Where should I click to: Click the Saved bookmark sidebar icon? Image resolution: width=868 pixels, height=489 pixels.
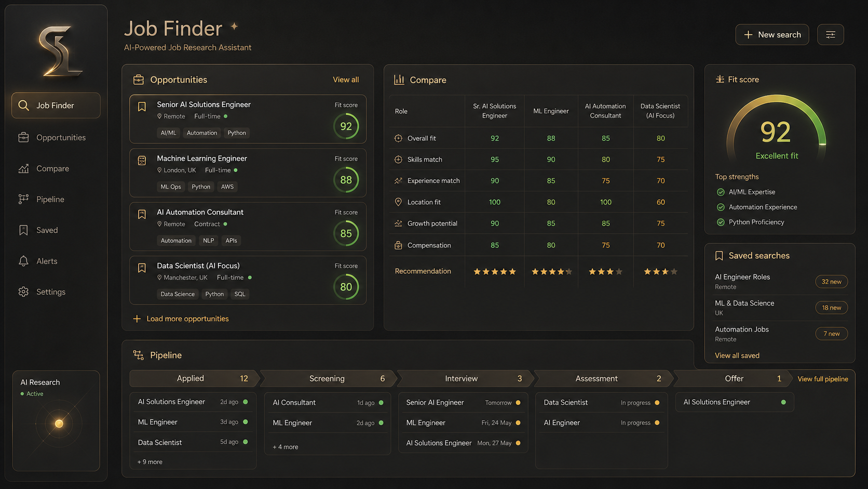pos(23,230)
